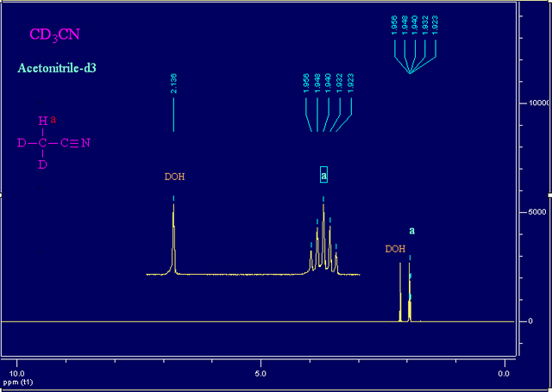
Task: Click the main spectrum DOH peak near 2 ppm
Action: (400, 293)
